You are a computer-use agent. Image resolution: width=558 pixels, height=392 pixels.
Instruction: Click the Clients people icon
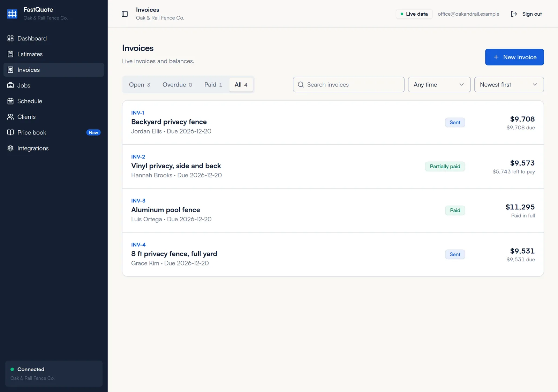10,117
